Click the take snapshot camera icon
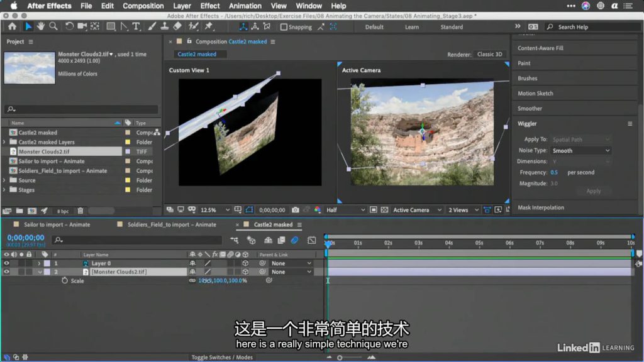The height and width of the screenshot is (362, 644). pyautogui.click(x=296, y=210)
